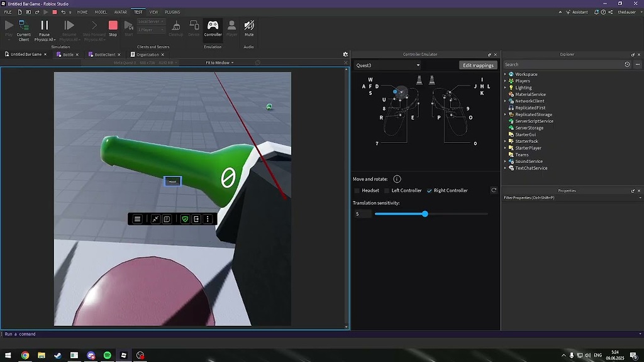
Task: Toggle the Controller emulator icon
Action: tap(213, 26)
